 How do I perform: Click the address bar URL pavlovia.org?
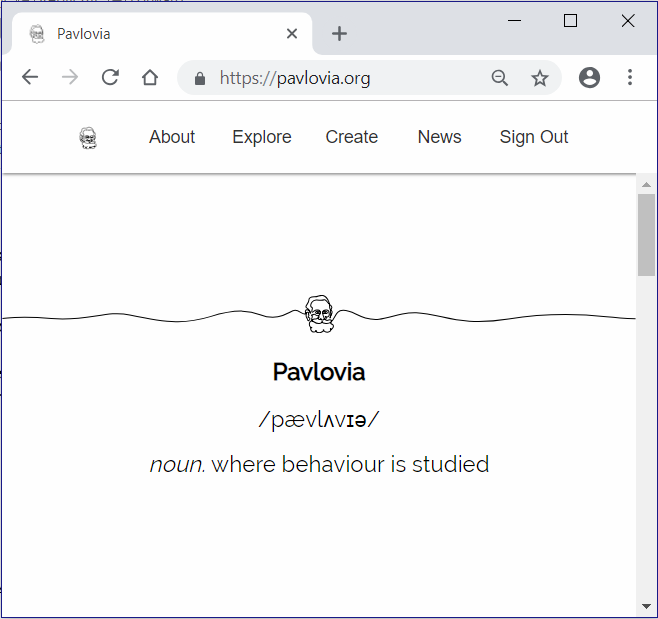click(295, 78)
